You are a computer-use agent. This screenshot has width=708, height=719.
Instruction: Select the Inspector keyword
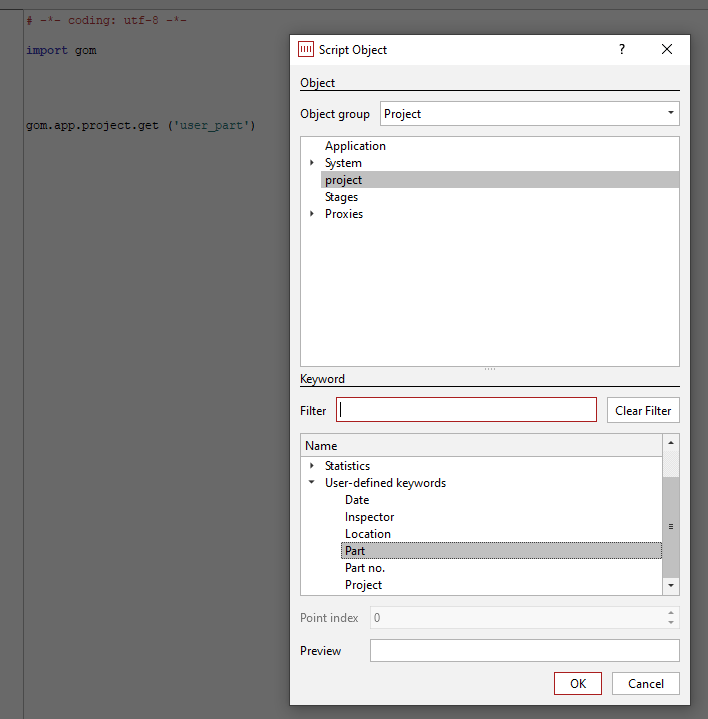point(369,517)
